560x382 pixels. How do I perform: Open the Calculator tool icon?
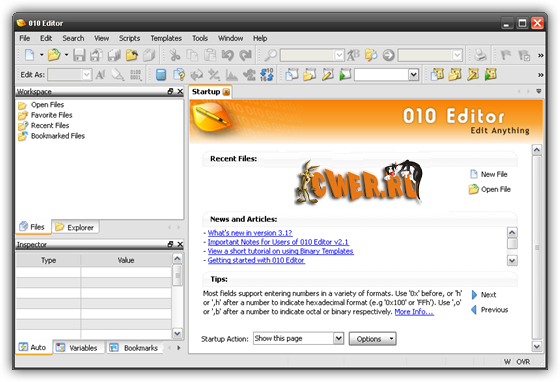(161, 75)
